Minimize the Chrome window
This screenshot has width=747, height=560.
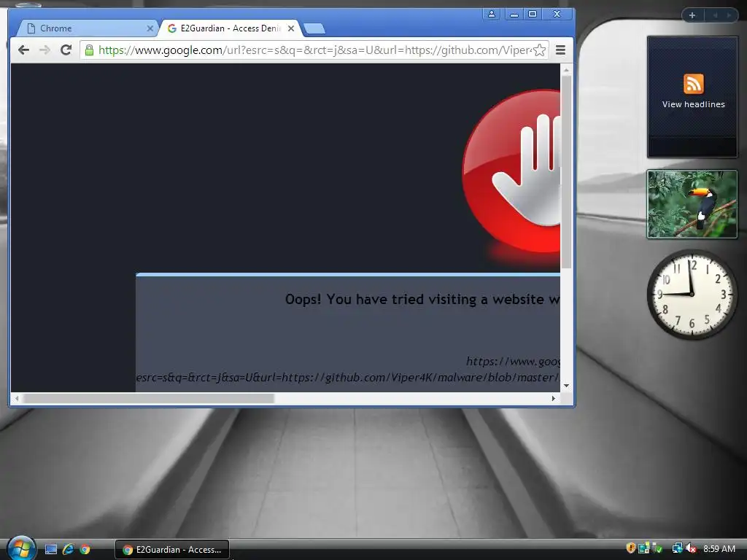(x=514, y=15)
